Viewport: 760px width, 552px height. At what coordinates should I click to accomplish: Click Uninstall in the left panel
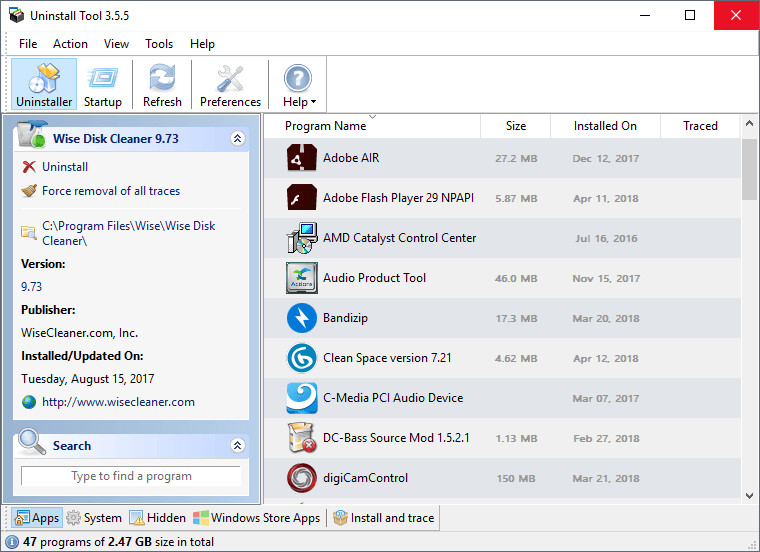pos(64,167)
